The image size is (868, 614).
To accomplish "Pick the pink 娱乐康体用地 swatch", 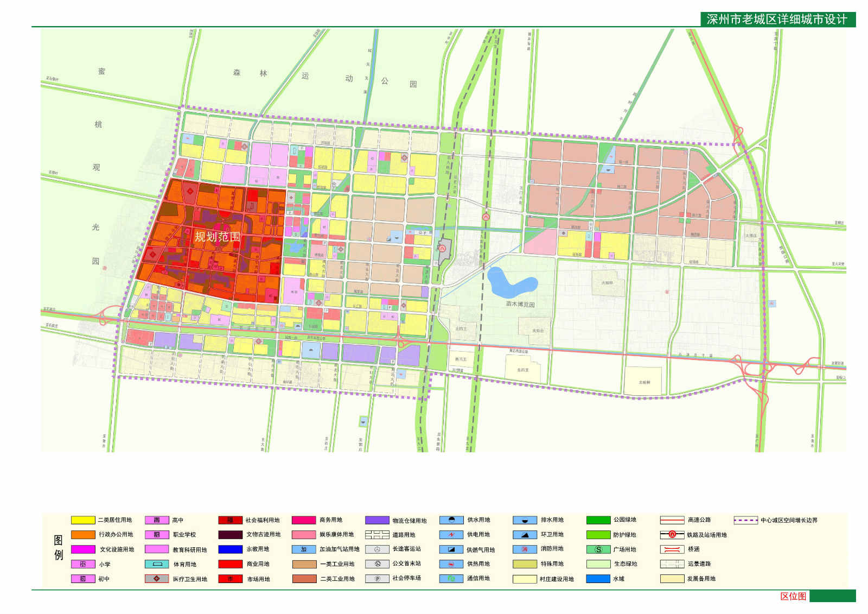I will point(304,535).
